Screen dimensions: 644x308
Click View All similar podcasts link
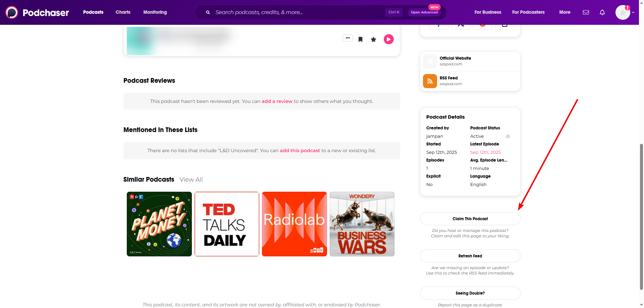tap(191, 180)
